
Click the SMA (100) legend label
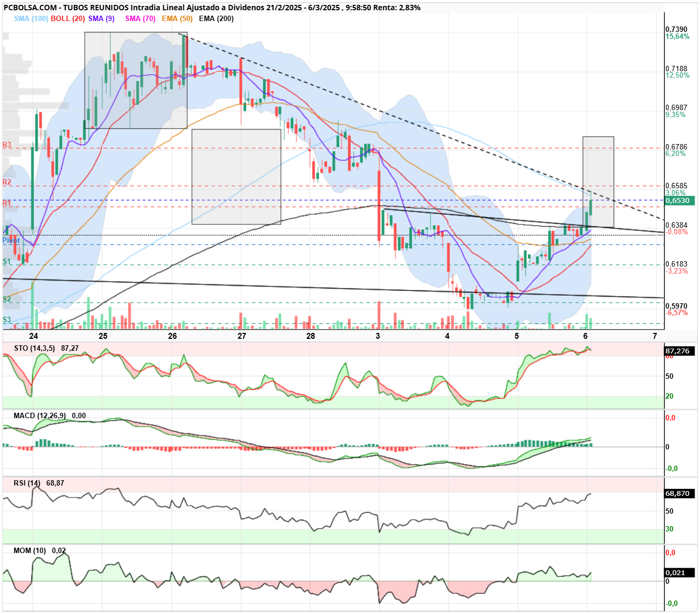pos(31,18)
